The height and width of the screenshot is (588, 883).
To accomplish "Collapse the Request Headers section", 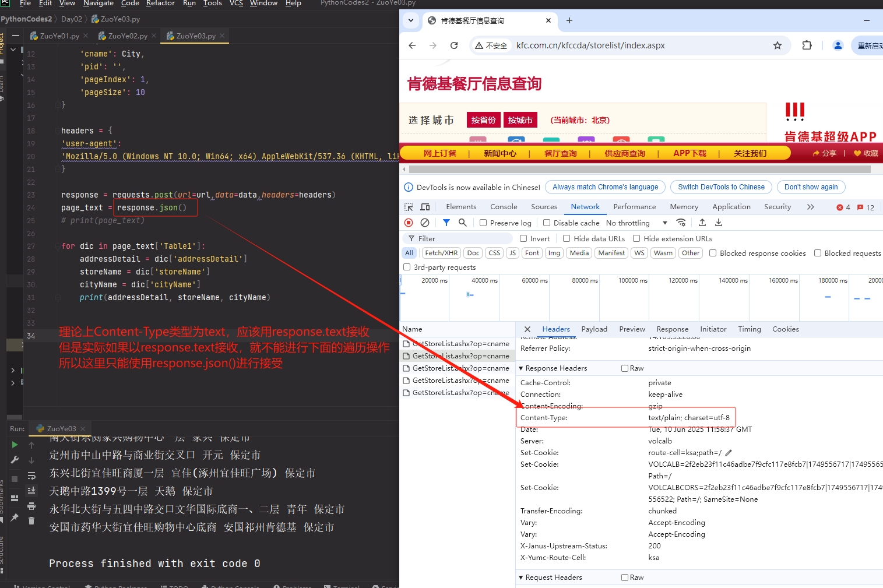I will [521, 578].
